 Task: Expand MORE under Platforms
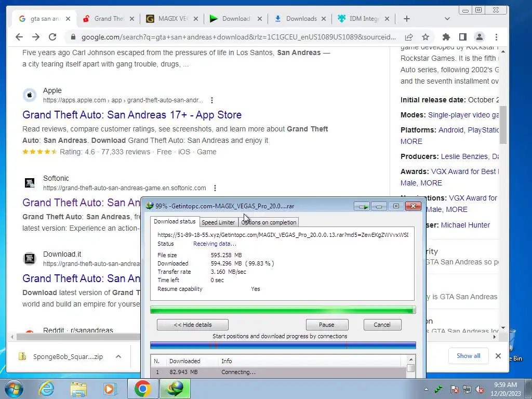pos(411,141)
